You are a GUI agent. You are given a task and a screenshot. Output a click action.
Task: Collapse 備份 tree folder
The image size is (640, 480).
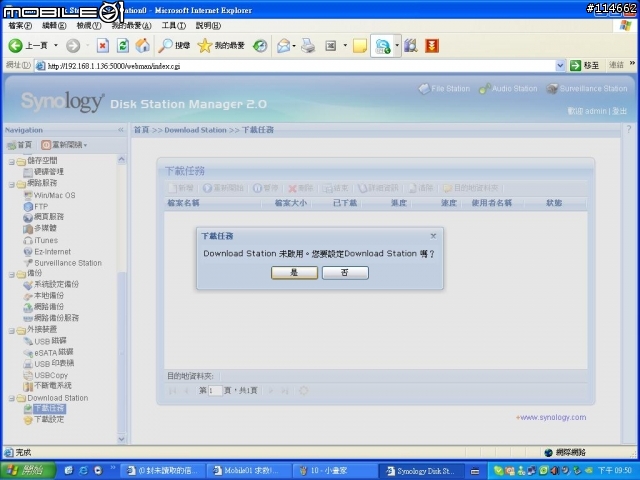pos(12,275)
